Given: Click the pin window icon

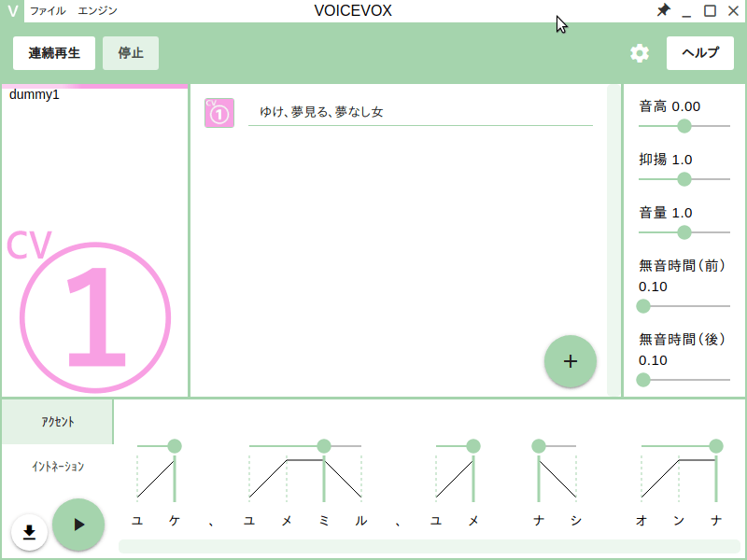Looking at the screenshot, I should (x=663, y=10).
